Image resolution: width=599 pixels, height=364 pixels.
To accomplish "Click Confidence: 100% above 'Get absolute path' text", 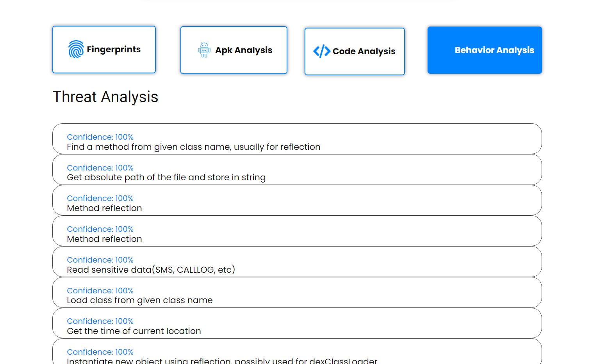I will click(x=100, y=168).
